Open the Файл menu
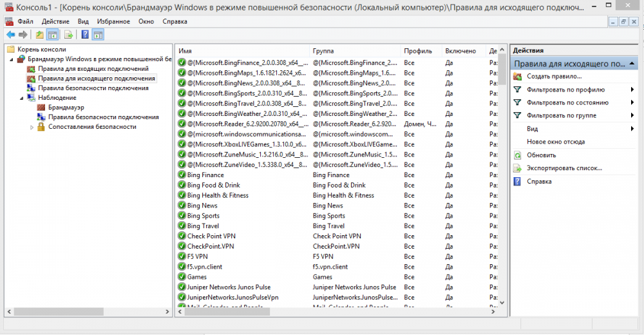Screen dimensions: 644x335 25,21
